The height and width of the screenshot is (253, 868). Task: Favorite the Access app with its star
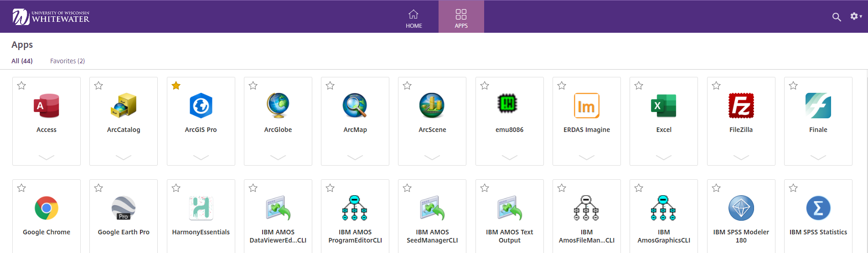pos(21,85)
